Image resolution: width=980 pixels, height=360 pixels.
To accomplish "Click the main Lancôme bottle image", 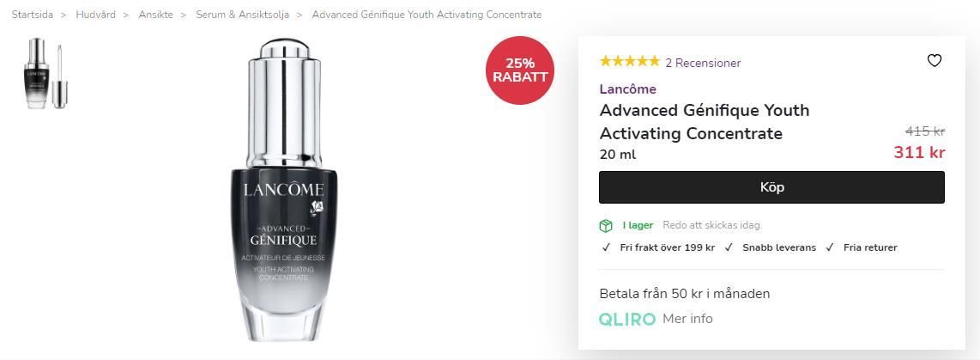I will pyautogui.click(x=284, y=191).
